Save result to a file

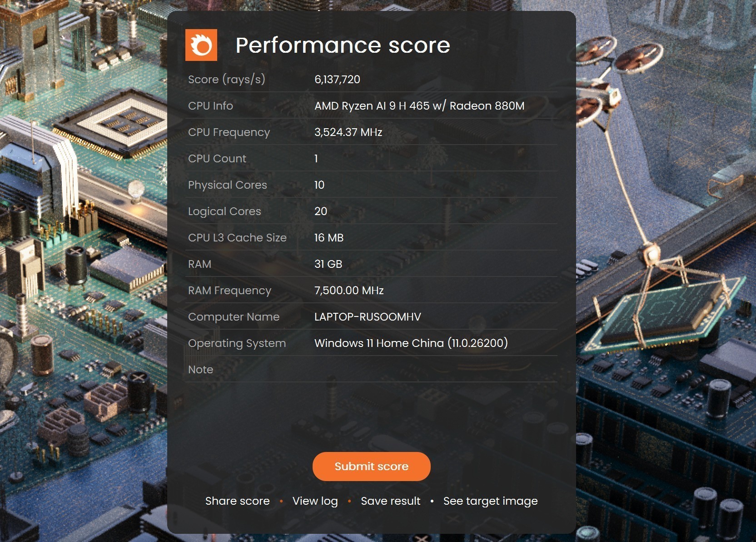pos(390,501)
